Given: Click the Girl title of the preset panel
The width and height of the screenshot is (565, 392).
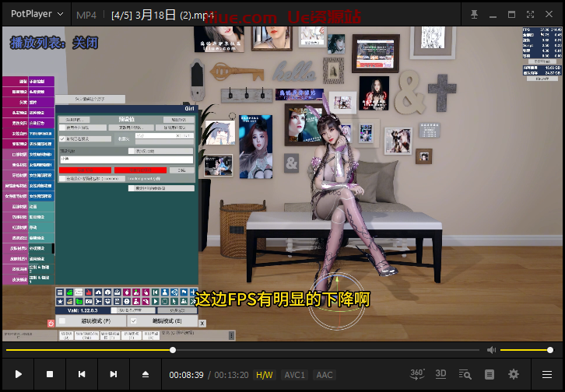Looking at the screenshot, I should 189,109.
